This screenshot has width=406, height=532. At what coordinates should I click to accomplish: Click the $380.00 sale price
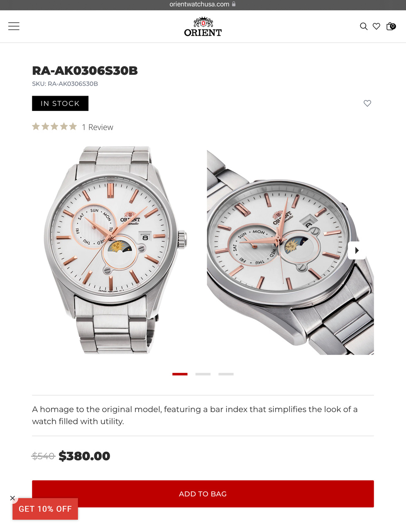(x=84, y=456)
